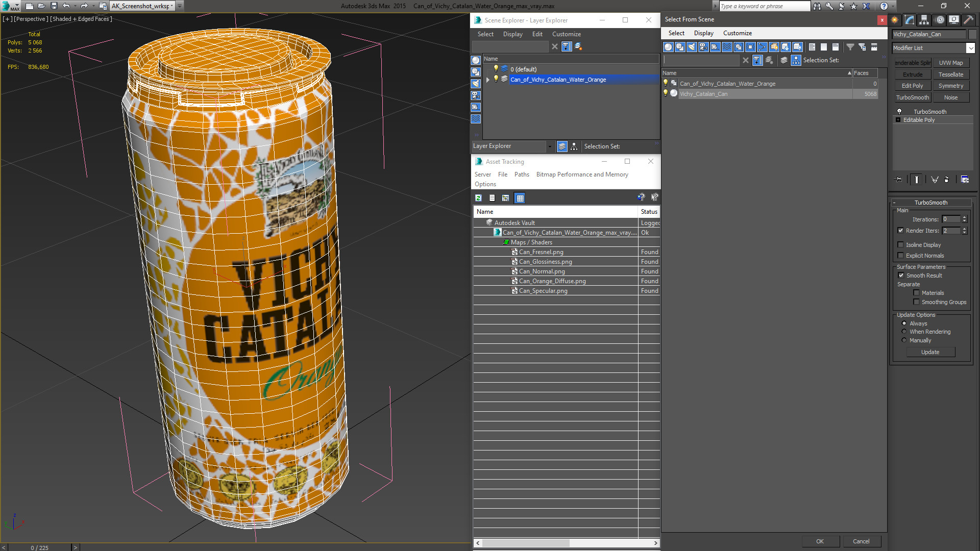Viewport: 980px width, 551px height.
Task: Select the When Rendering update option
Action: pyautogui.click(x=904, y=332)
